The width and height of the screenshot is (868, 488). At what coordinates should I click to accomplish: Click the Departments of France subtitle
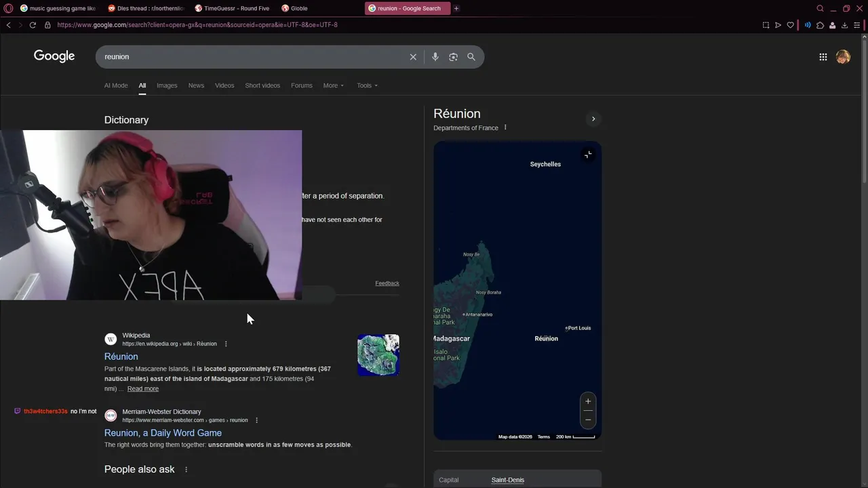click(466, 128)
